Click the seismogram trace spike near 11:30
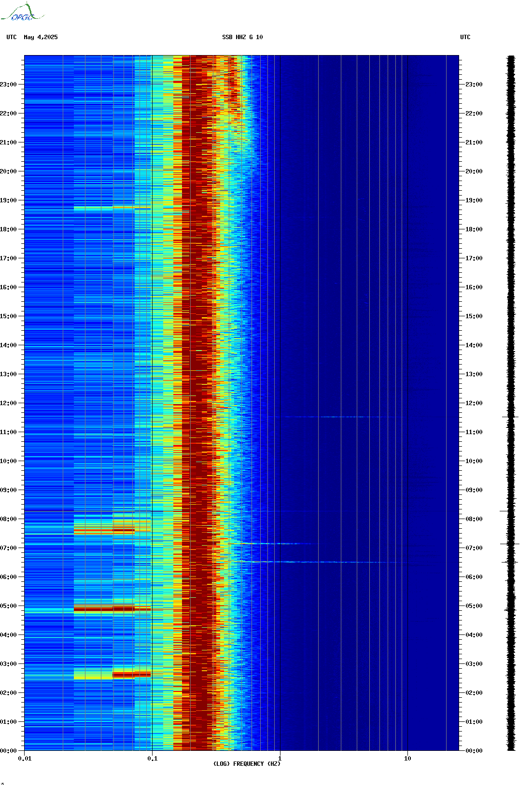The image size is (532, 789). [510, 417]
